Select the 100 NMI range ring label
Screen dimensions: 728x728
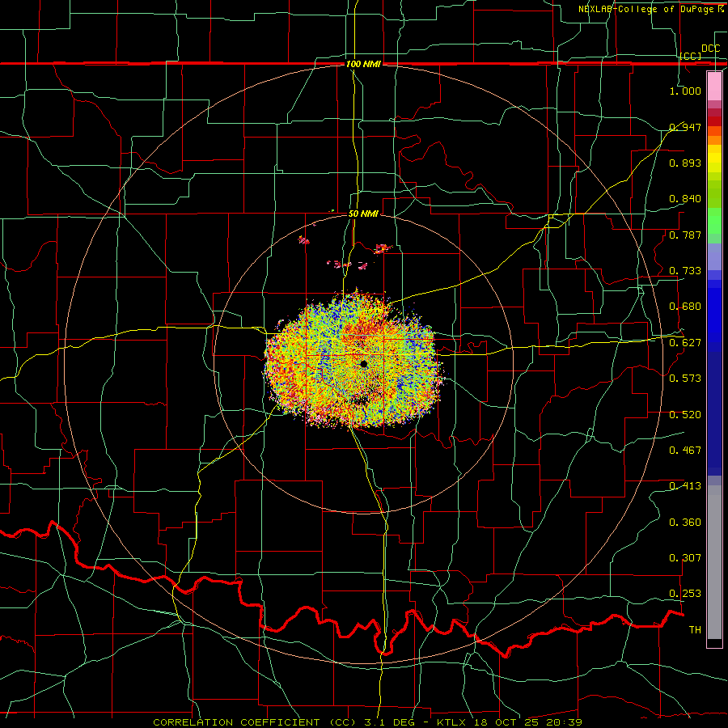(363, 64)
